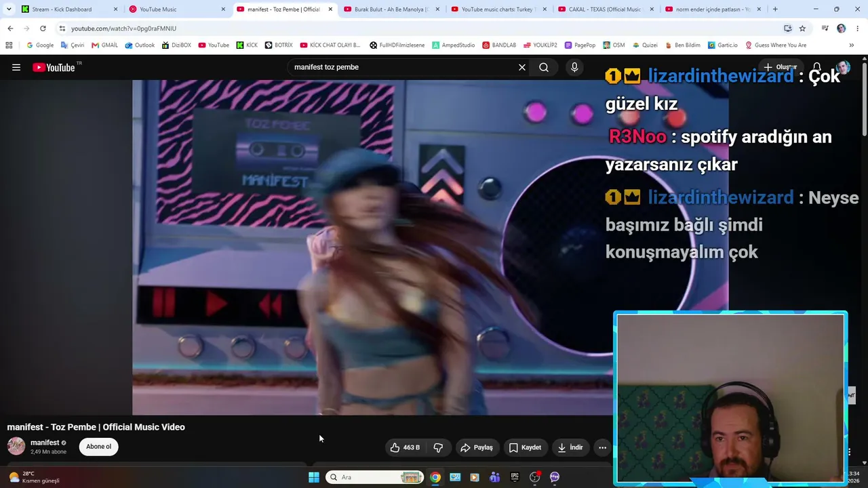Open the BANDLAB bookmark

[499, 45]
